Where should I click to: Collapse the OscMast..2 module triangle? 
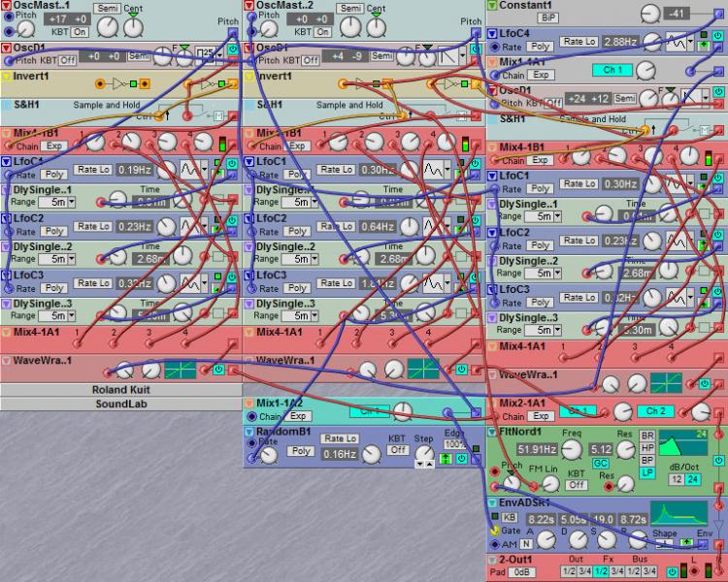pos(248,6)
